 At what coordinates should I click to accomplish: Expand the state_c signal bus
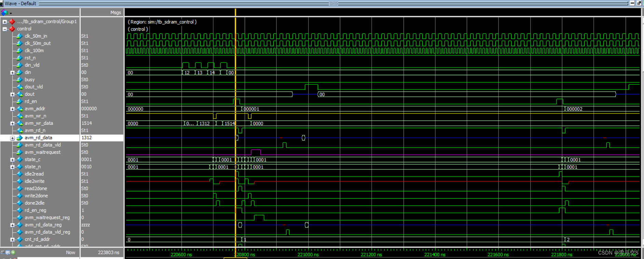coord(12,160)
